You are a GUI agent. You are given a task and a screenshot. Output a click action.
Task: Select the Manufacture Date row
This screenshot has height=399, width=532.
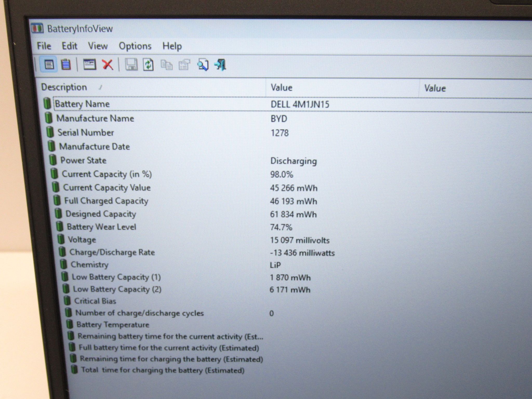(289, 147)
